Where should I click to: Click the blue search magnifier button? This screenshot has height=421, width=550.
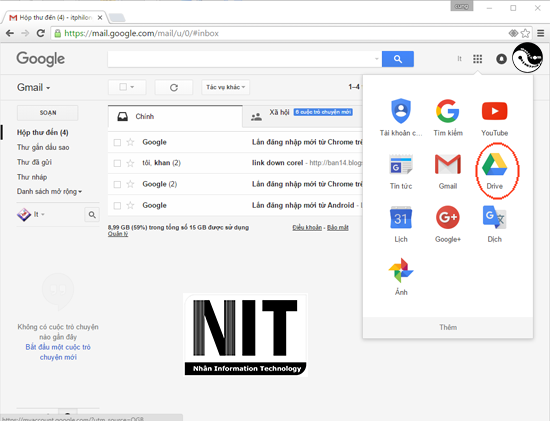click(x=398, y=59)
